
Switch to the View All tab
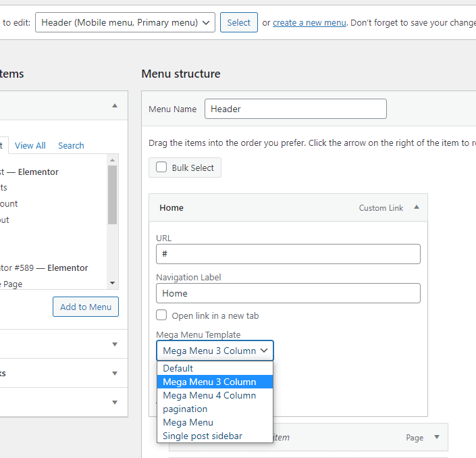tap(30, 145)
